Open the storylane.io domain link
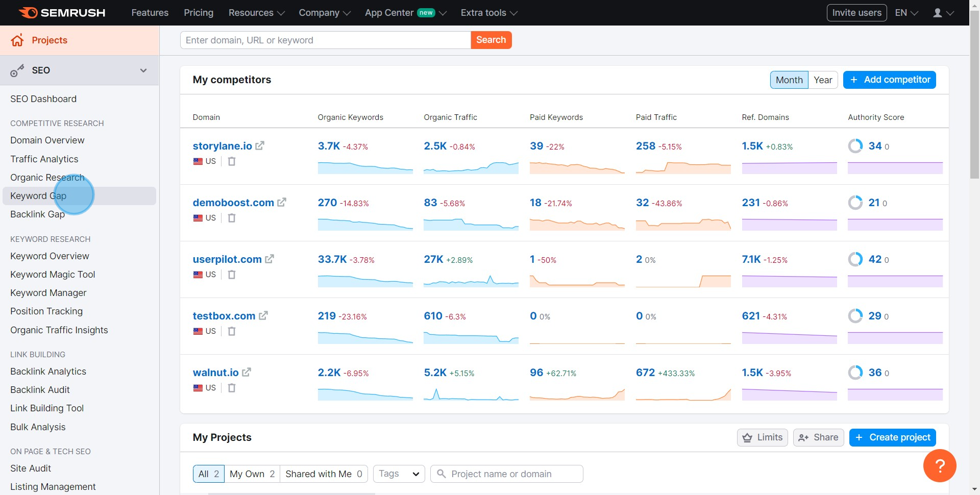 [222, 146]
